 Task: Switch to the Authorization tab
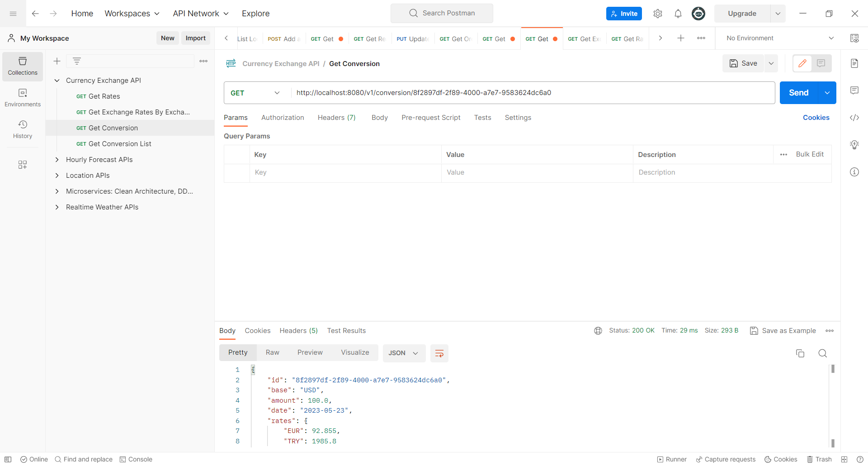[x=283, y=118]
